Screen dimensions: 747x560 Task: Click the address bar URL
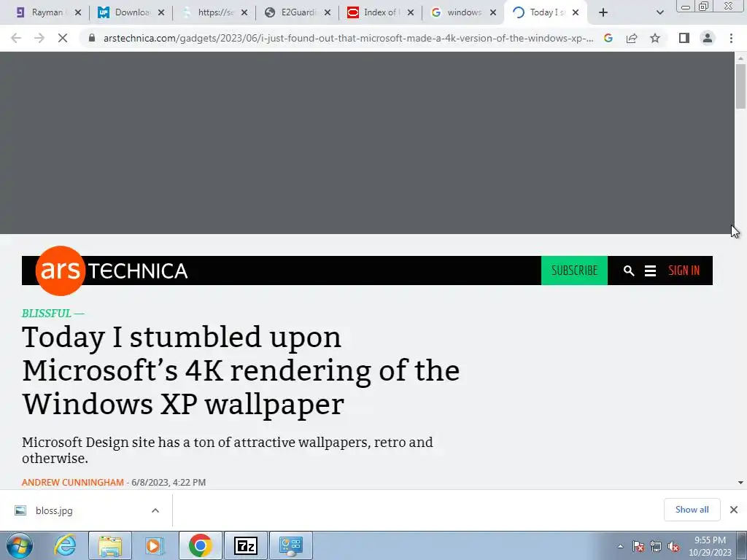coord(348,38)
